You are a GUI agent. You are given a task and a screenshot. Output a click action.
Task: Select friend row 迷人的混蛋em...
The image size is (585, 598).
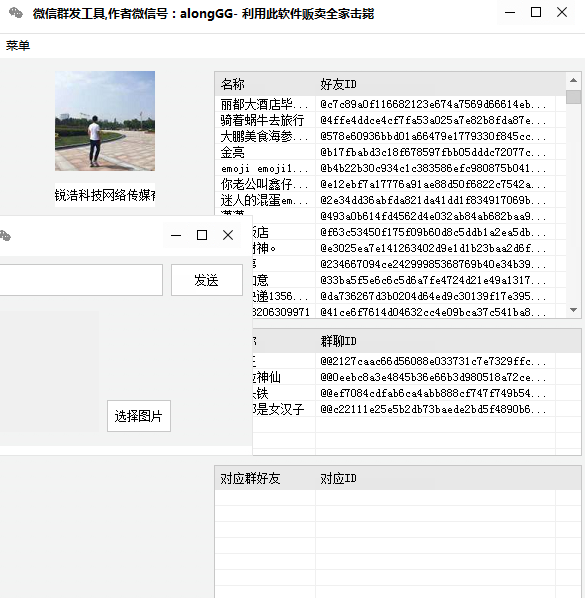(x=264, y=200)
